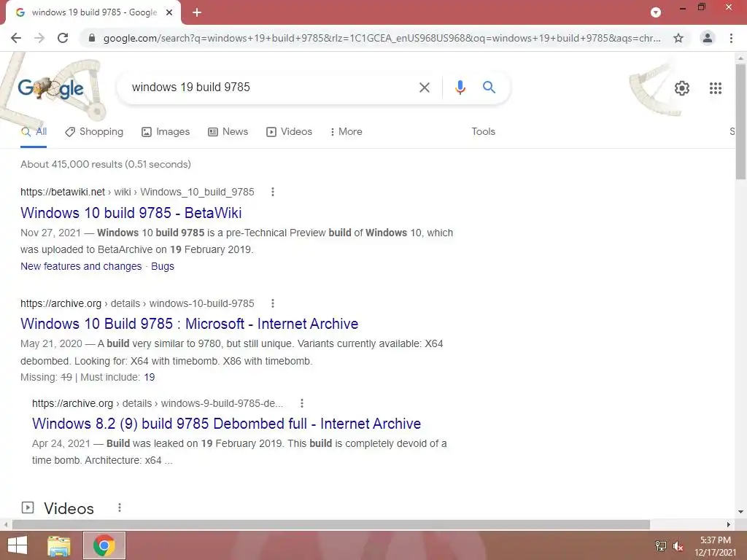Open Google search settings gear
This screenshot has height=560, width=747.
(x=682, y=88)
